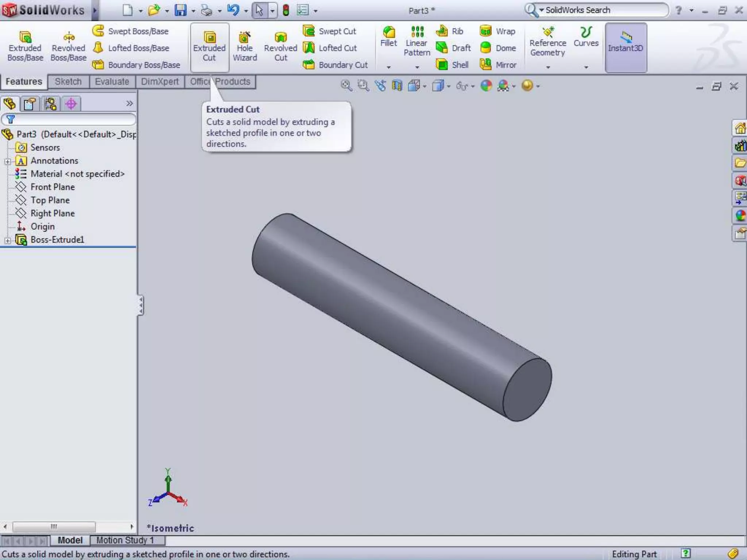The image size is (747, 560).
Task: Expand the Annotations tree node
Action: [x=7, y=161]
